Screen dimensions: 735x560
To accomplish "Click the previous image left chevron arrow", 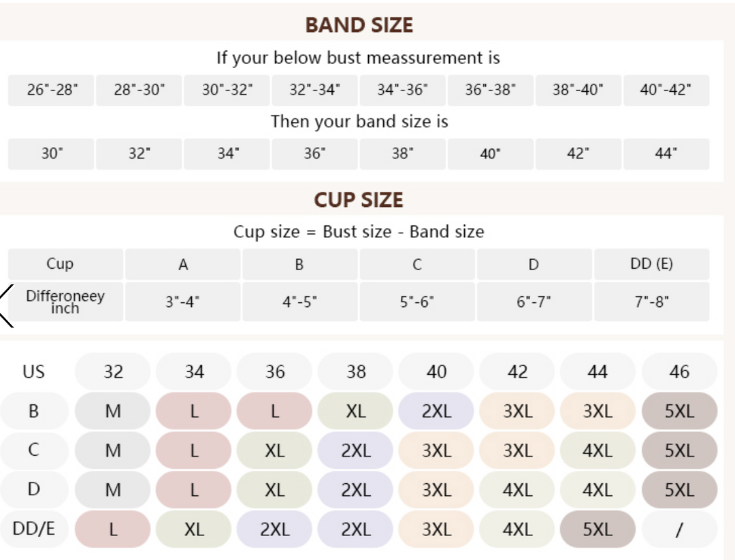I will point(7,306).
